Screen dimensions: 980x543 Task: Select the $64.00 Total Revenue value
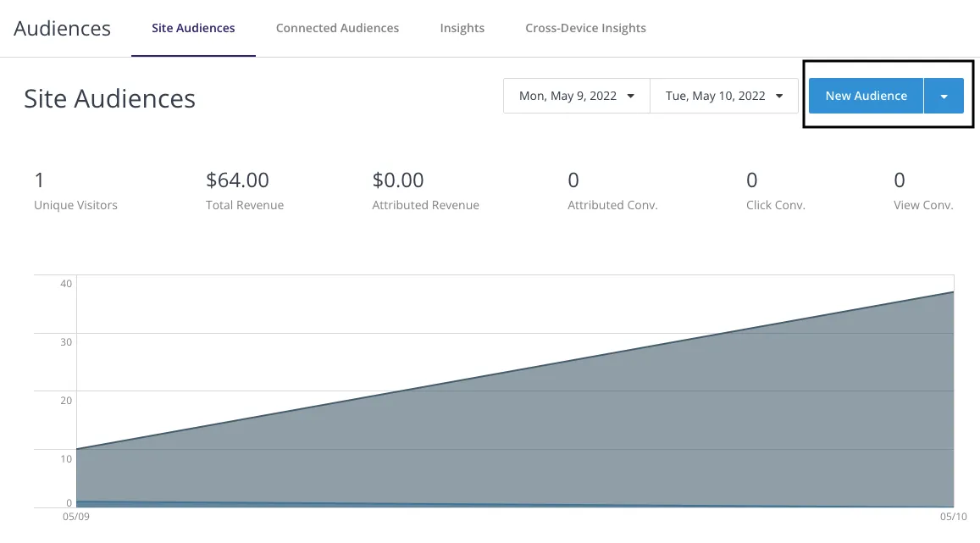coord(237,180)
